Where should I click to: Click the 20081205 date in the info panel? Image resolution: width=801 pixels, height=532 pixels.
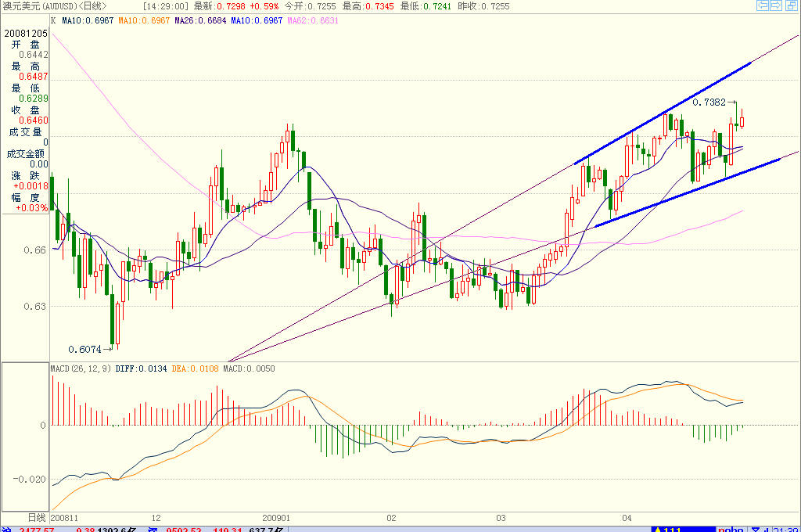tap(26, 33)
